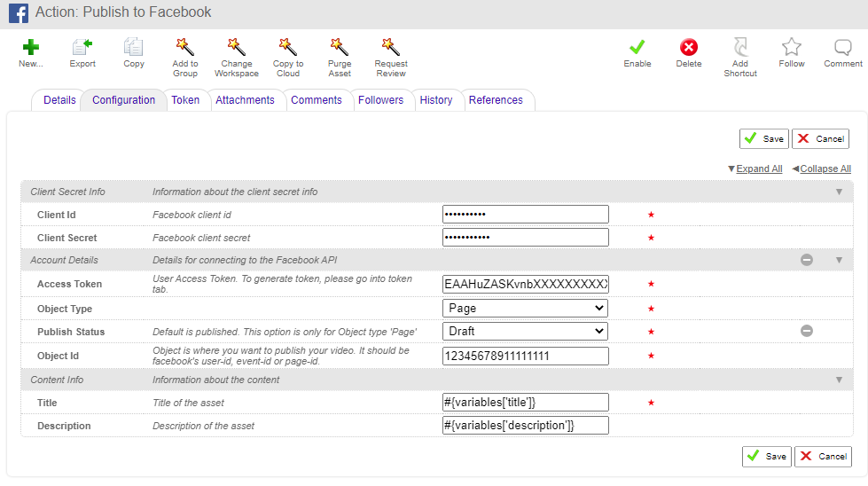Click the 'Account Details' section header label
Image resolution: width=868 pixels, height=486 pixels.
[x=64, y=260]
